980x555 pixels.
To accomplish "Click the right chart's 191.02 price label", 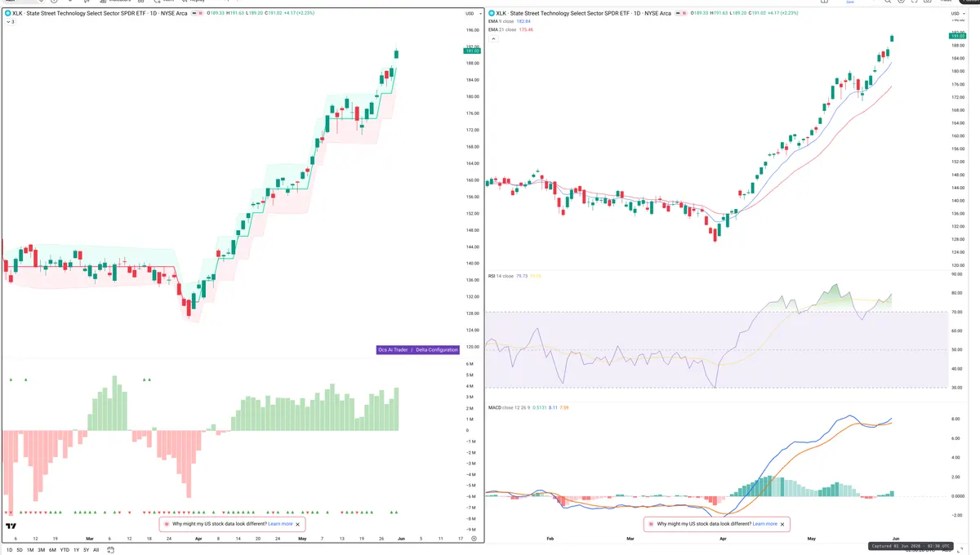I will (957, 35).
